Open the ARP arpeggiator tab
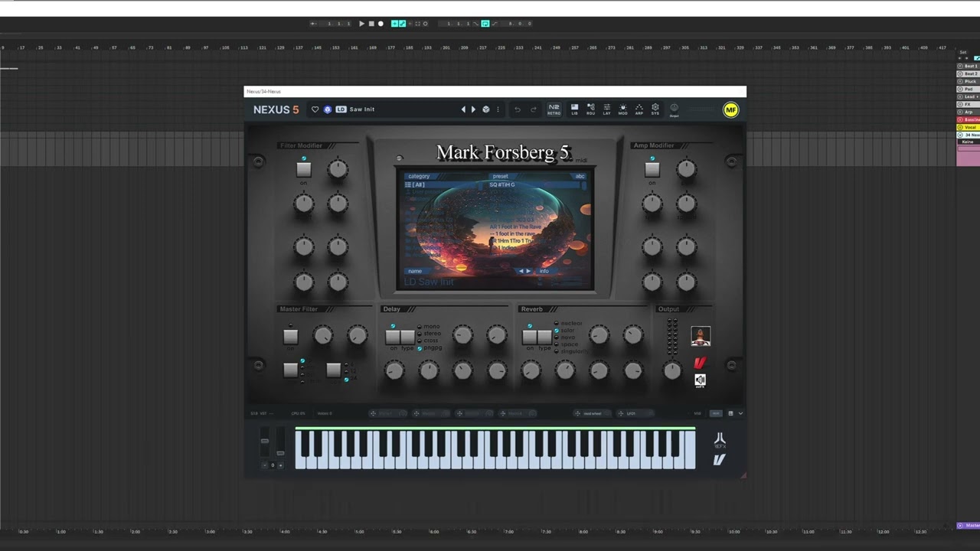Image resolution: width=980 pixels, height=551 pixels. click(x=639, y=109)
